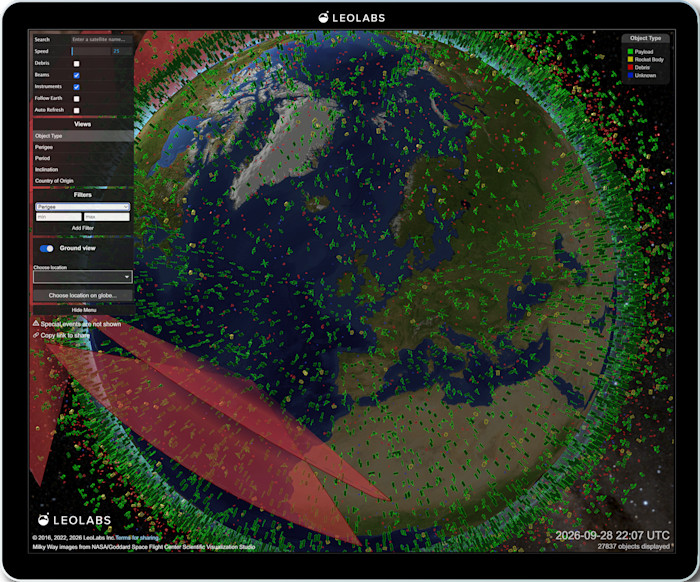Click the warning triangle icon beside Special events
Image resolution: width=700 pixels, height=582 pixels.
[36, 323]
